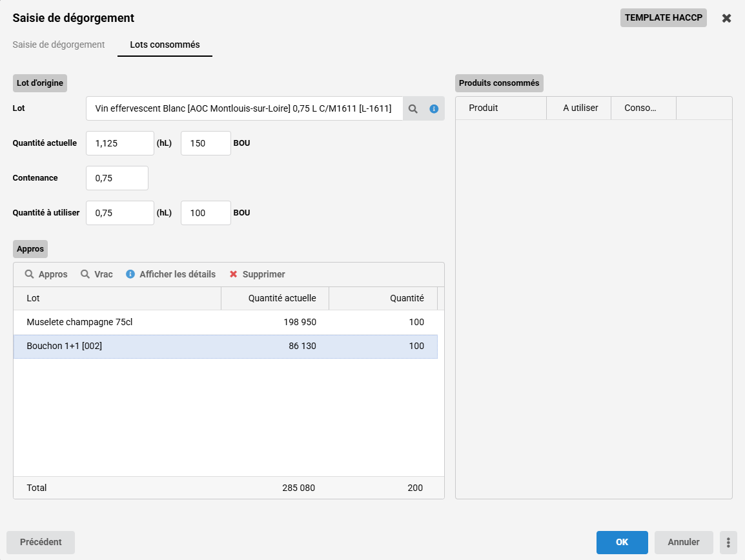
Task: Click the Vrac search toolbar icon
Action: click(x=85, y=274)
